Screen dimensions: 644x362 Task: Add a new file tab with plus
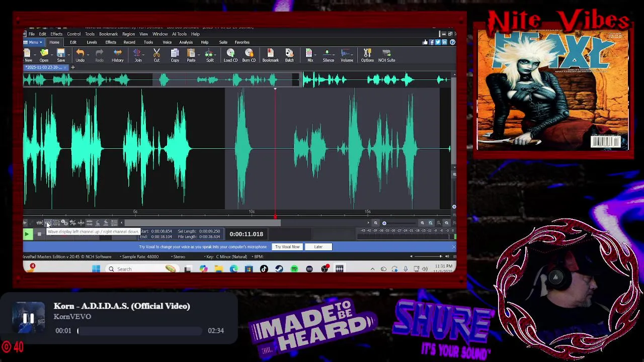click(72, 67)
